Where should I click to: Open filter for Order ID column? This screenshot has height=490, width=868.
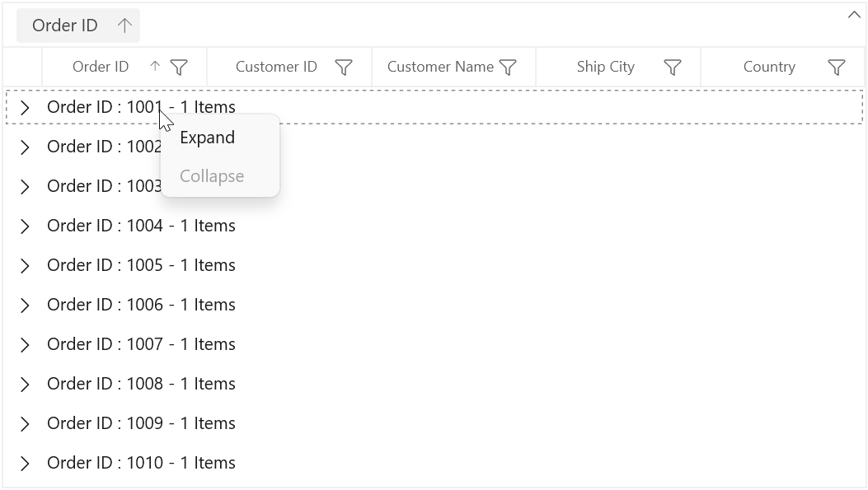(x=179, y=68)
